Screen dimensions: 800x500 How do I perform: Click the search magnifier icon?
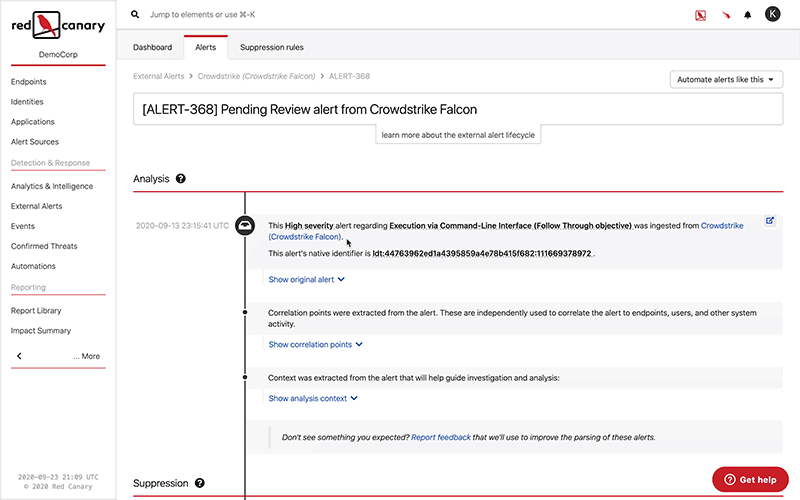[x=135, y=14]
